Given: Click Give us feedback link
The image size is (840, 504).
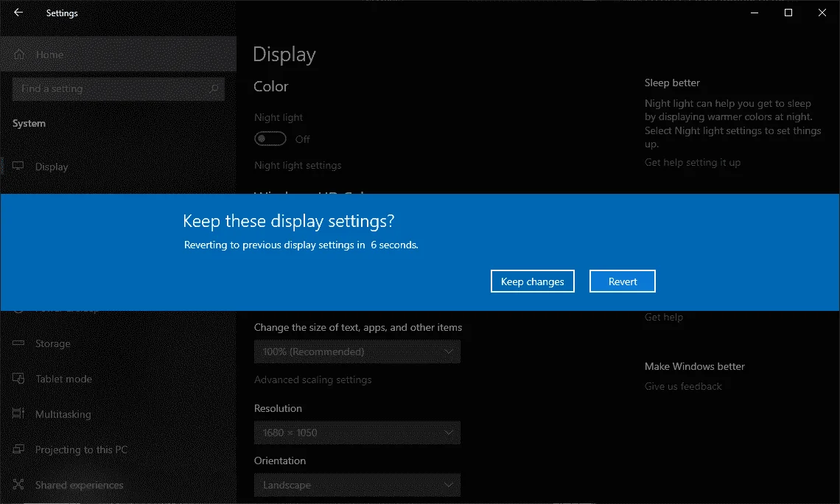Looking at the screenshot, I should click(x=683, y=386).
